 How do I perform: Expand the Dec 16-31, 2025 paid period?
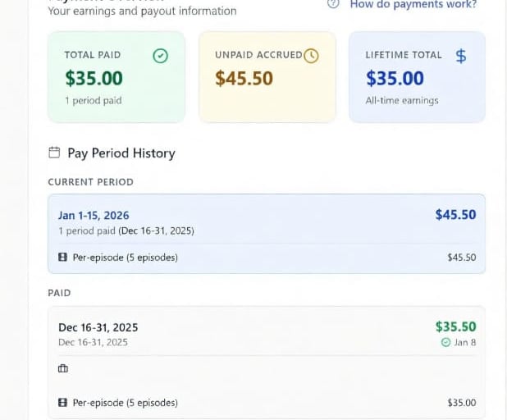point(98,327)
